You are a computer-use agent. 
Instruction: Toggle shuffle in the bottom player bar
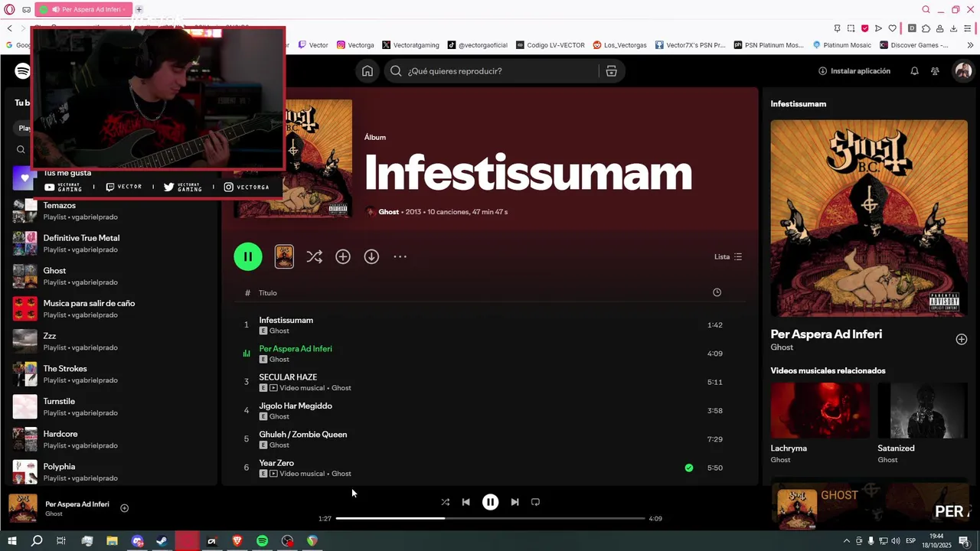tap(445, 502)
